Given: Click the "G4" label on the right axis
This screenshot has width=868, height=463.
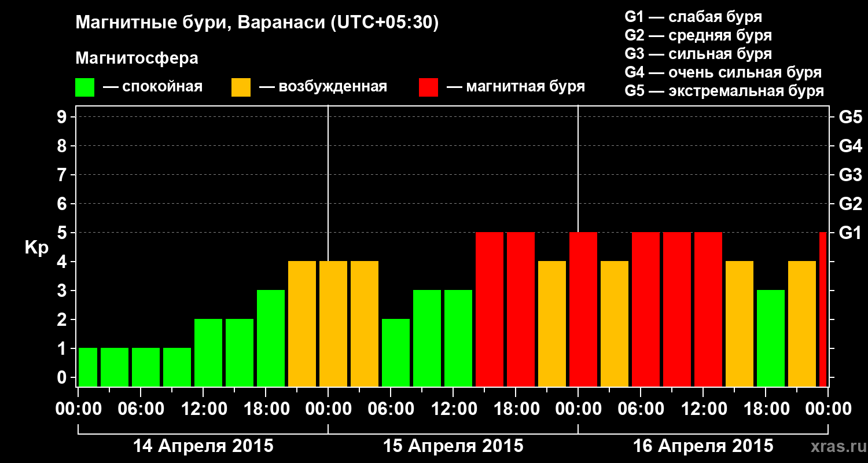Looking at the screenshot, I should tap(850, 146).
